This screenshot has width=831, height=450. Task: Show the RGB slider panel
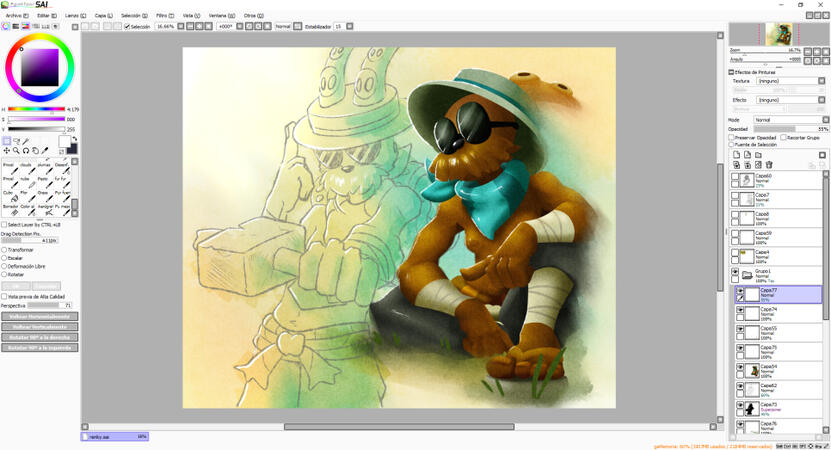tap(15, 26)
